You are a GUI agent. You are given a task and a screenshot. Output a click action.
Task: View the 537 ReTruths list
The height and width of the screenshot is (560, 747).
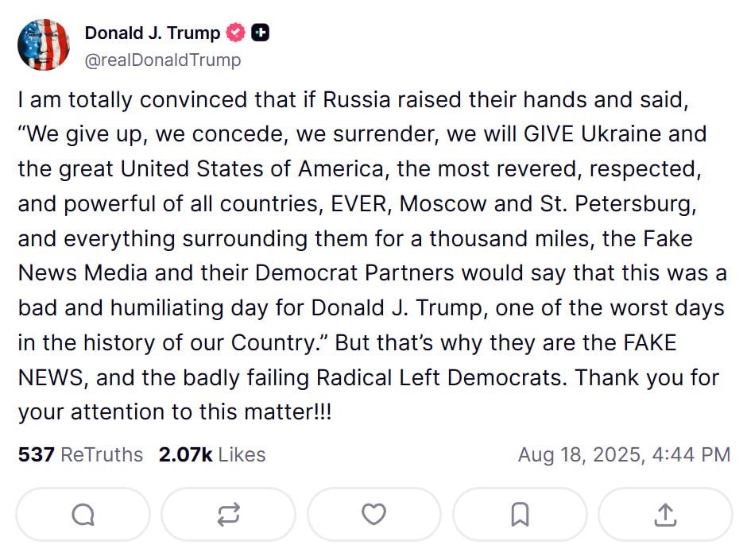point(80,454)
